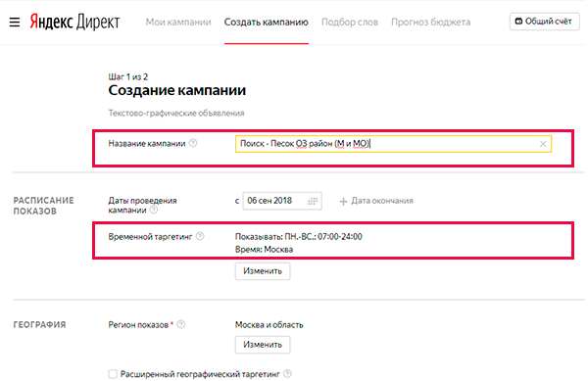Click the Показывать: ПН.-ВС.: 07:00-24:00 text
The width and height of the screenshot is (588, 381).
click(299, 236)
